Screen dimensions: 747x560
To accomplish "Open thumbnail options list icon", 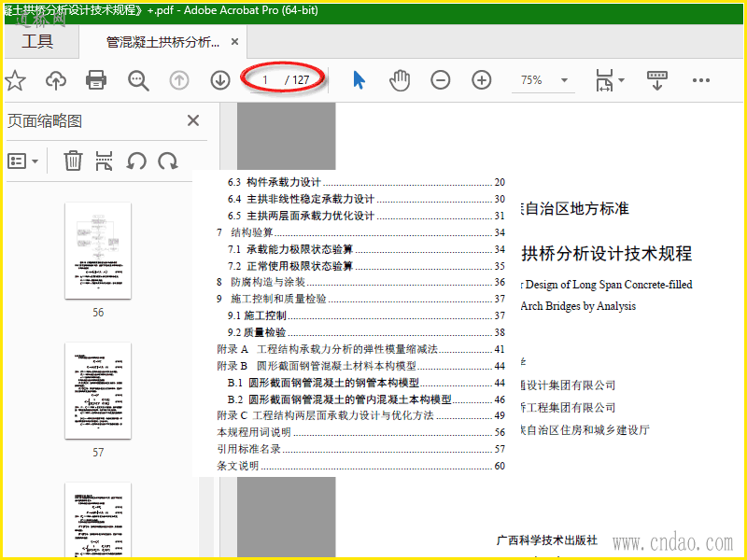I will click(x=17, y=161).
